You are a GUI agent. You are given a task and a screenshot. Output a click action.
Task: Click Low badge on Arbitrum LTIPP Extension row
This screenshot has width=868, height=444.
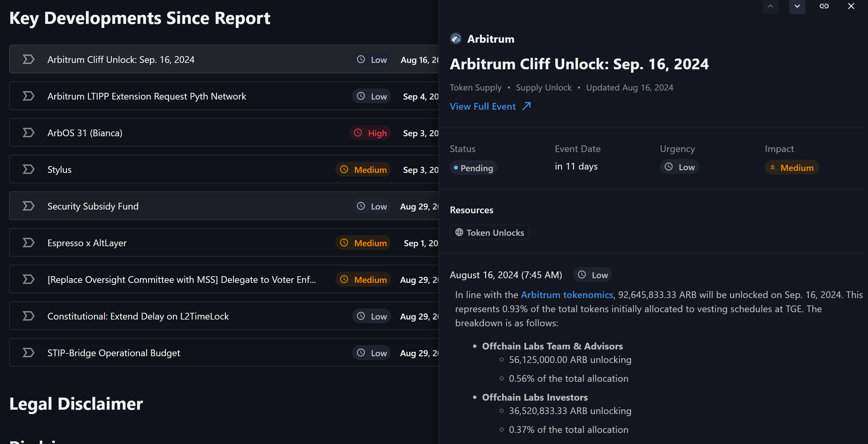tap(371, 96)
